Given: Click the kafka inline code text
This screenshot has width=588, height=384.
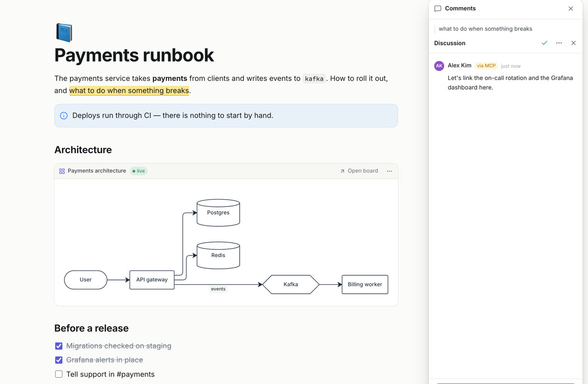Looking at the screenshot, I should [x=314, y=79].
